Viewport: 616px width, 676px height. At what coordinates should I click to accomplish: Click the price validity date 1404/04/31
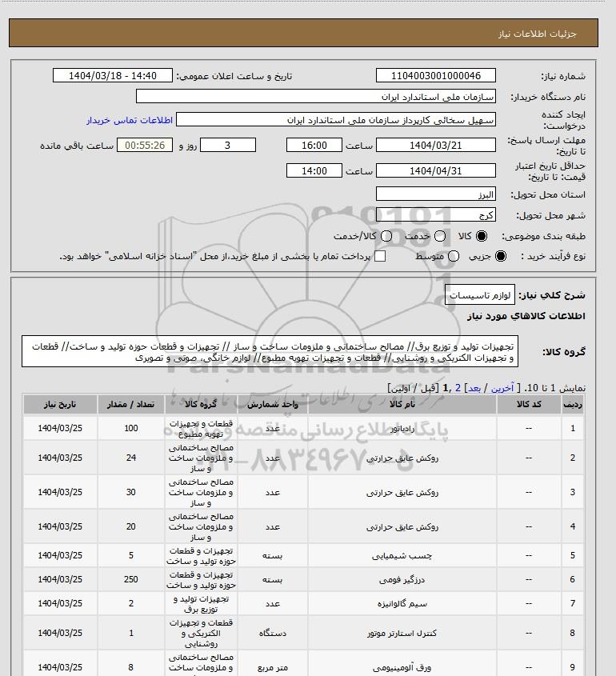[x=436, y=170]
